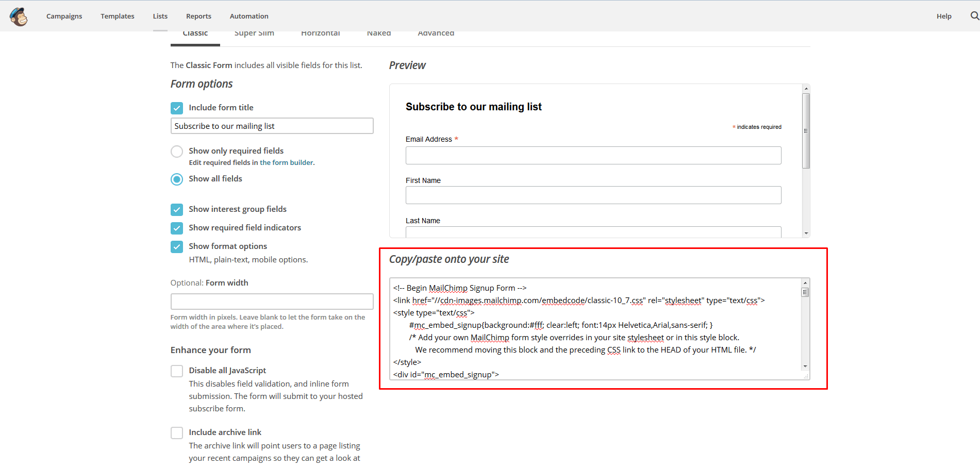Image resolution: width=980 pixels, height=467 pixels.
Task: Switch to the Naked tab
Action: coord(378,32)
